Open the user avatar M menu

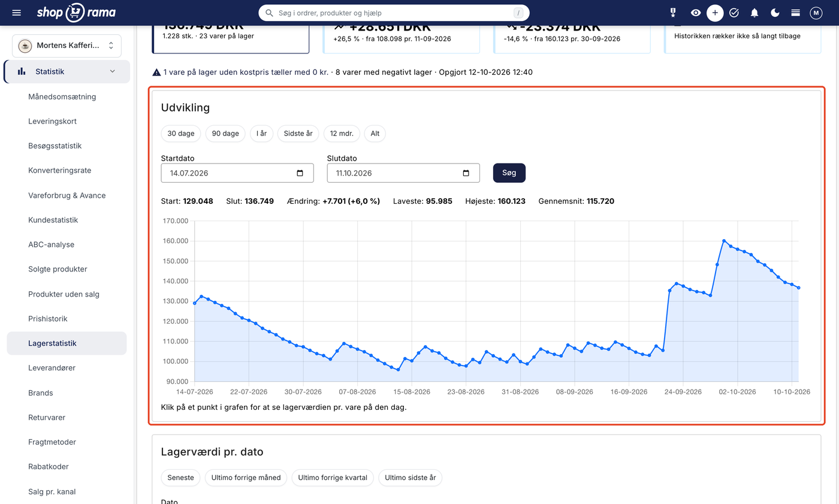pyautogui.click(x=816, y=13)
